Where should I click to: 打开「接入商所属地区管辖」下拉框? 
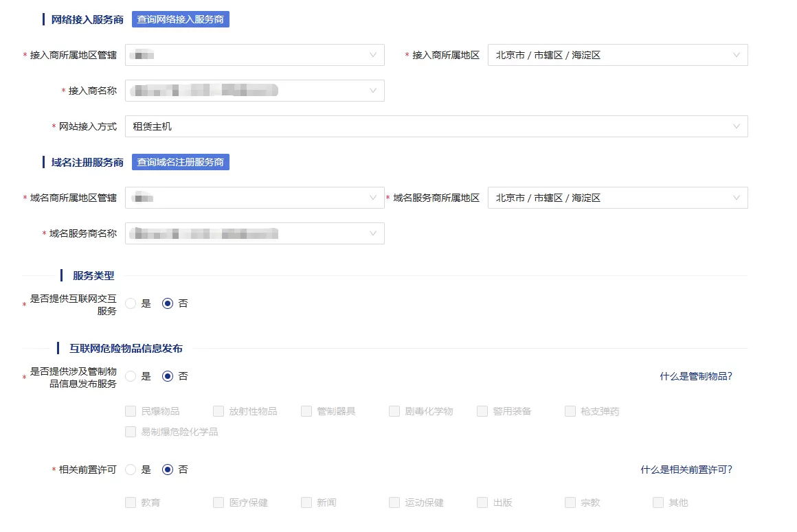pos(254,55)
